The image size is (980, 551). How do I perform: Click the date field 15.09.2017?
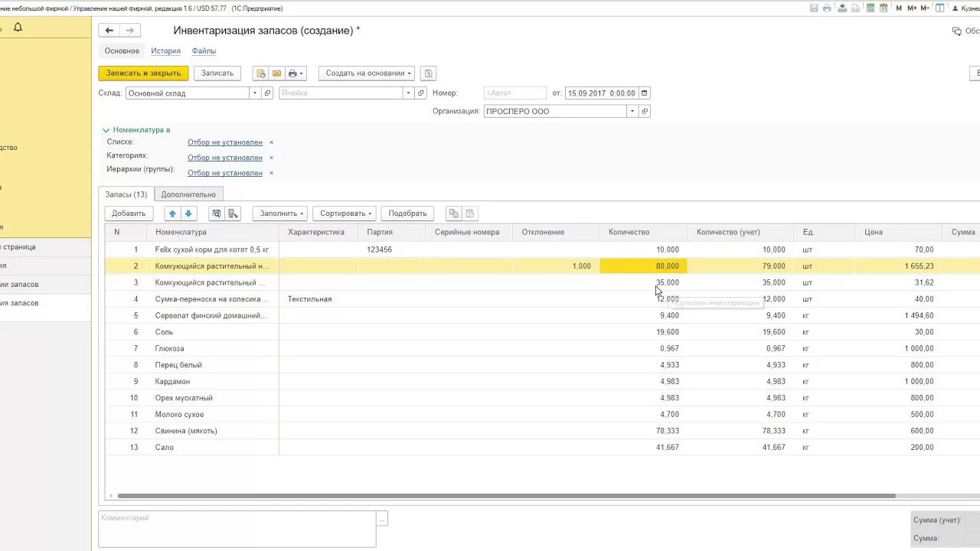pyautogui.click(x=601, y=93)
